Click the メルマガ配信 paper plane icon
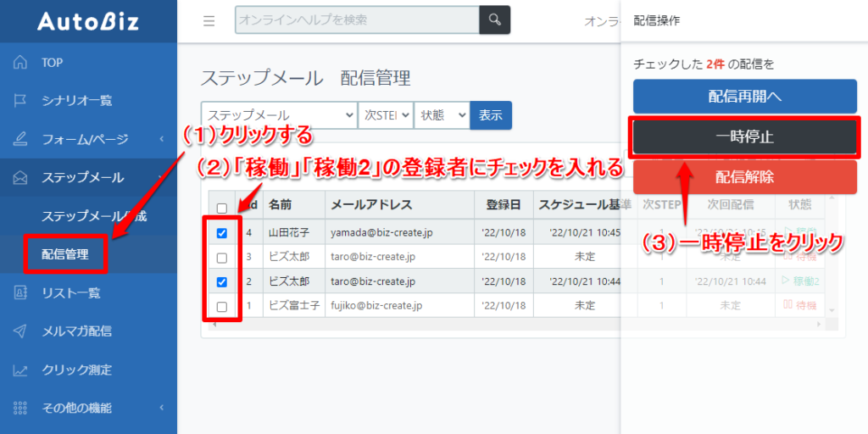 coord(21,331)
